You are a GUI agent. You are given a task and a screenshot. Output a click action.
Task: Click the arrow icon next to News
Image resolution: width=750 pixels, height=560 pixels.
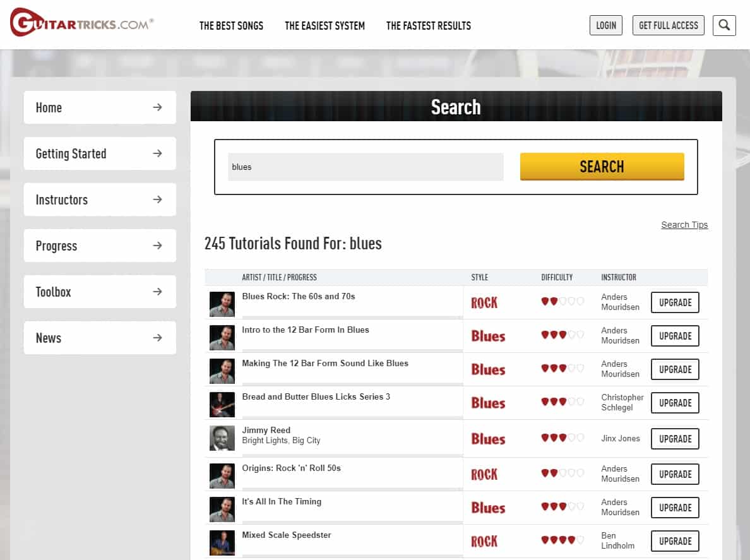pos(157,338)
